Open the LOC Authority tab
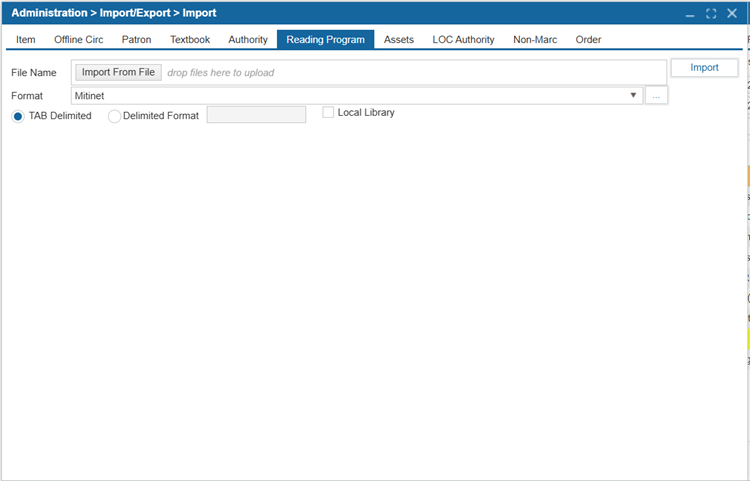 point(463,40)
